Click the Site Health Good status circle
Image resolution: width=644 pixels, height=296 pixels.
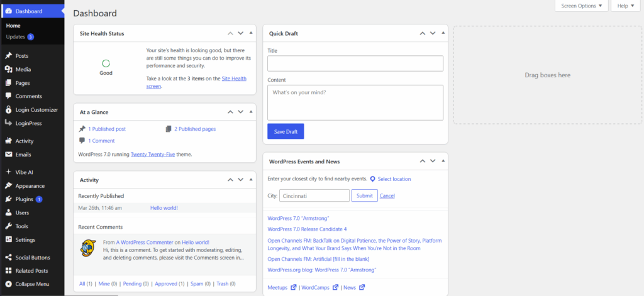pos(106,63)
